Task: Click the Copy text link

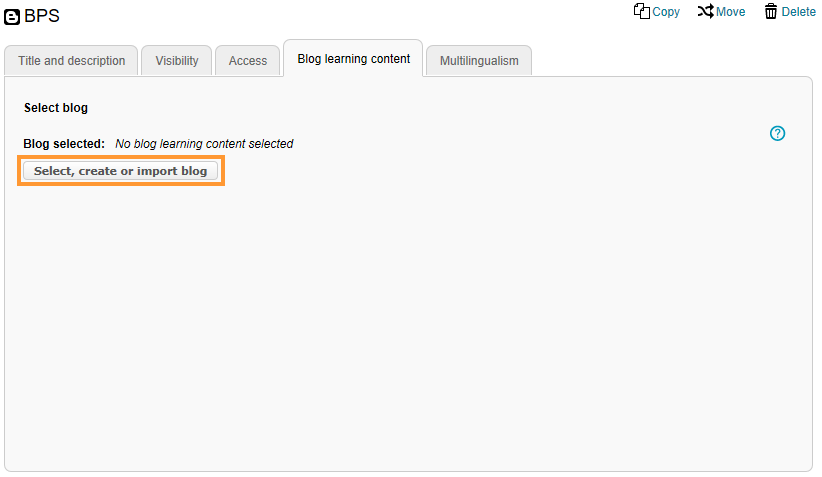Action: (x=666, y=12)
